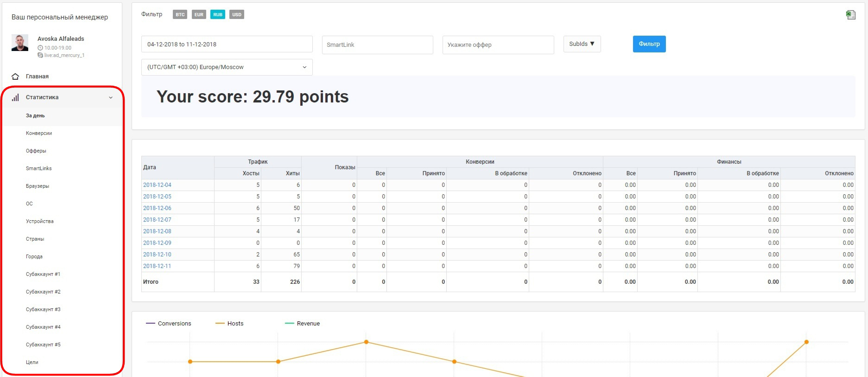This screenshot has width=868, height=377.
Task: Open the 2018-12-08 date link
Action: click(157, 231)
